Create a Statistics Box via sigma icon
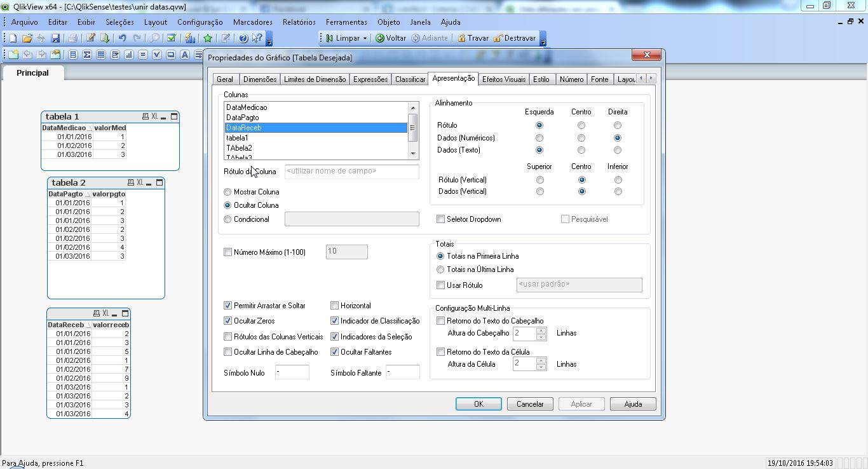 87,55
